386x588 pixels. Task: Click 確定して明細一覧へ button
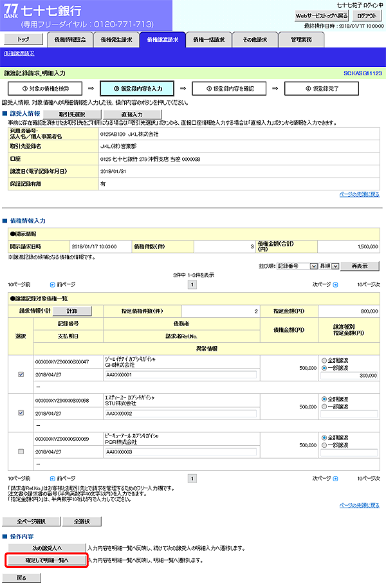tap(47, 560)
